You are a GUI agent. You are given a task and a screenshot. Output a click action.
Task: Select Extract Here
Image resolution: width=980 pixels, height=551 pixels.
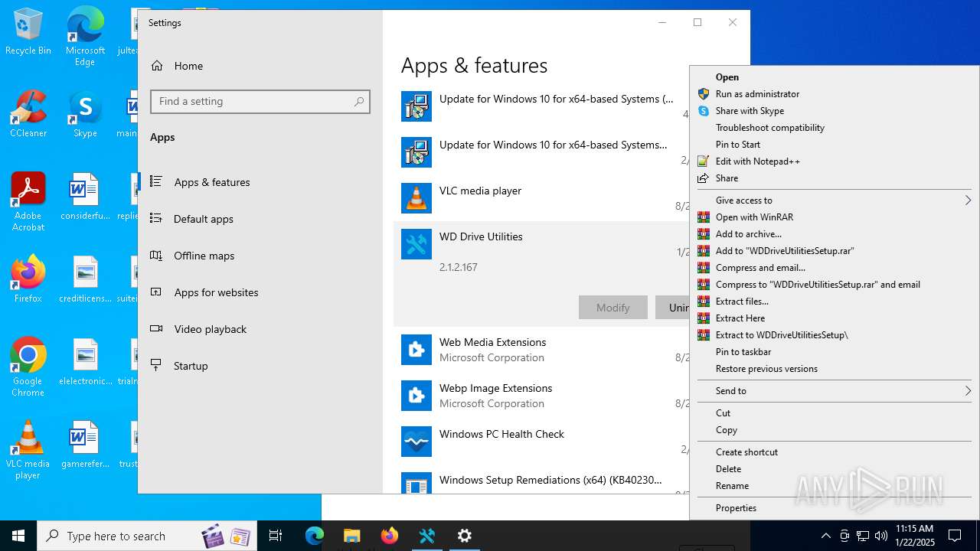click(835, 318)
